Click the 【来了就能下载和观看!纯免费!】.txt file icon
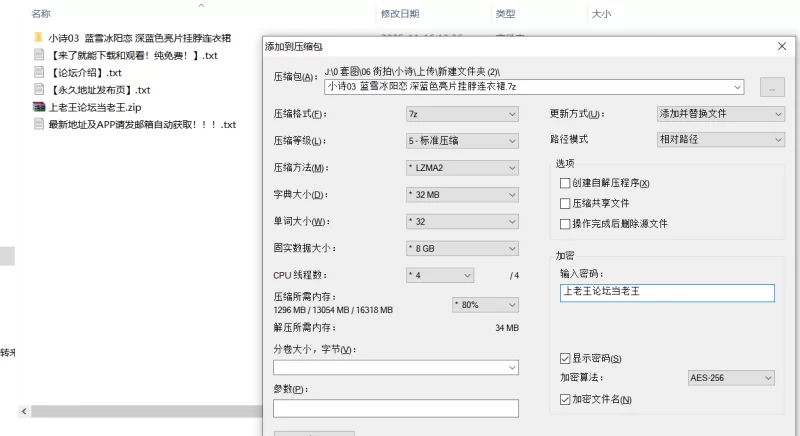Viewport: 800px width, 436px height. [38, 56]
